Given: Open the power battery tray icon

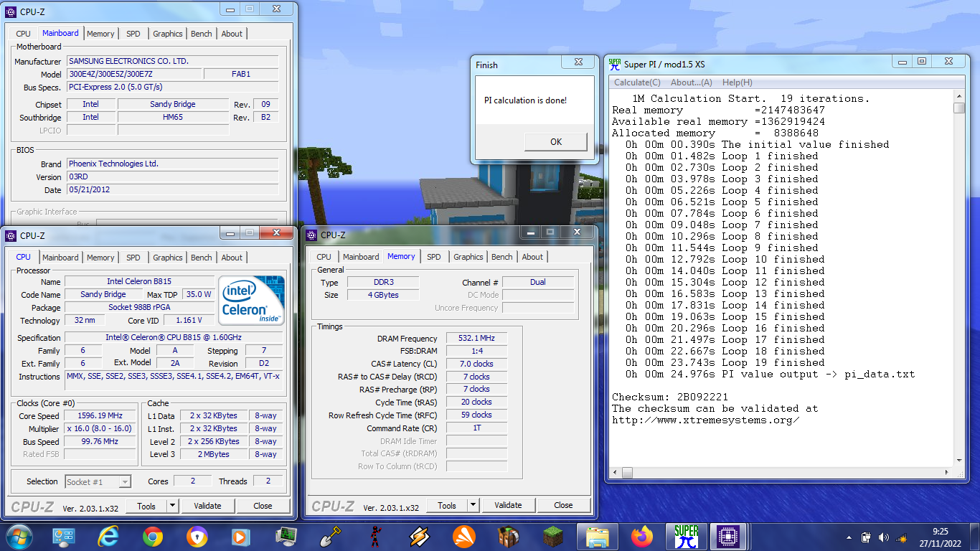Looking at the screenshot, I should [x=866, y=537].
